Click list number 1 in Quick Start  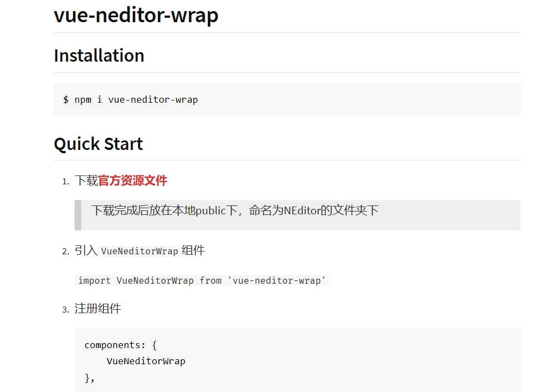[66, 182]
